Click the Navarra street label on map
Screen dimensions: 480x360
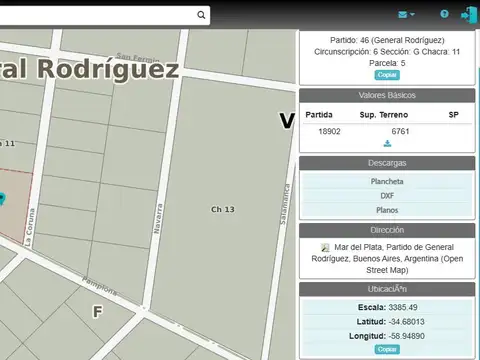point(158,218)
